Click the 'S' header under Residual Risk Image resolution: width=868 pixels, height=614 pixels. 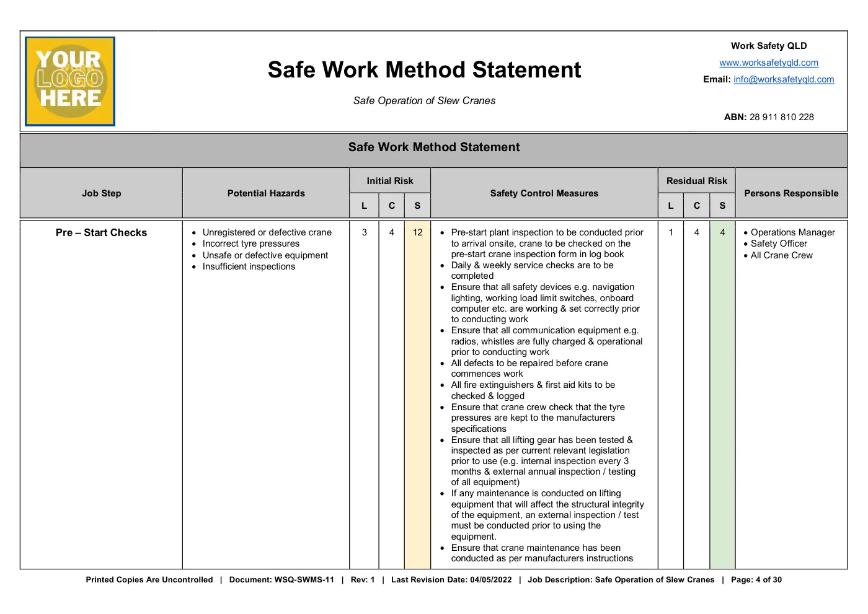(x=722, y=206)
